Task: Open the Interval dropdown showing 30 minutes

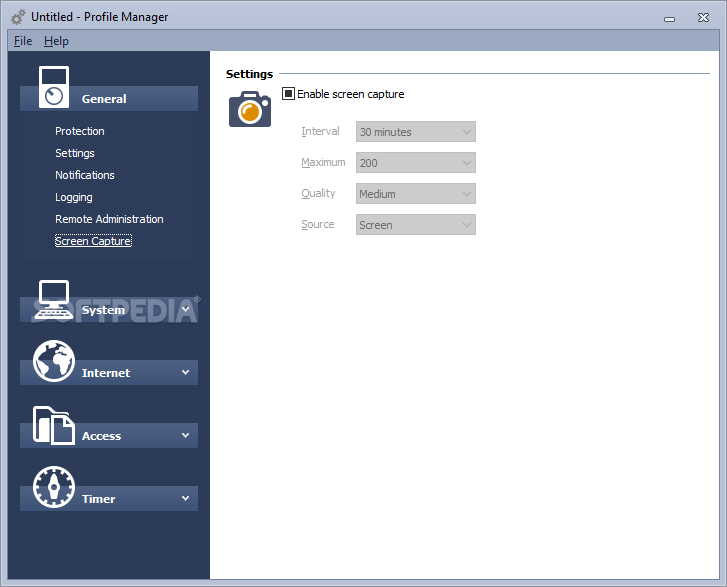Action: pos(415,132)
